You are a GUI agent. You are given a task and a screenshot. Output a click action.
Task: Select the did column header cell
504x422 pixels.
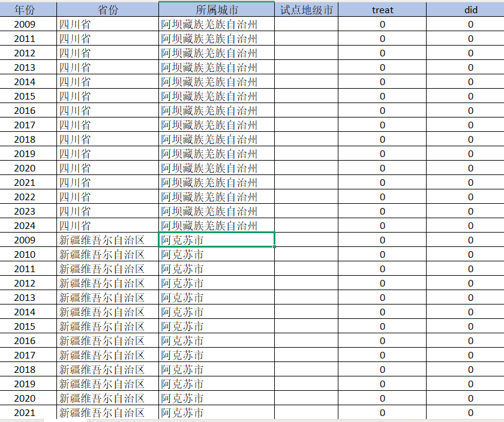click(x=470, y=10)
